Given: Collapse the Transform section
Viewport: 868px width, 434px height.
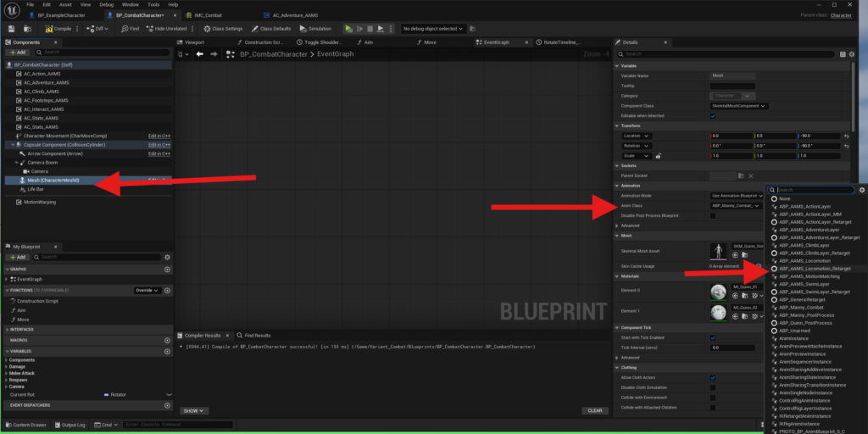Looking at the screenshot, I should click(x=617, y=125).
